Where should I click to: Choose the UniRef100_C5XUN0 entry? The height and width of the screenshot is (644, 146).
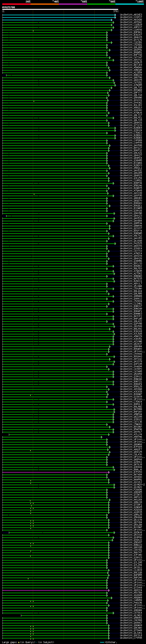131,289
